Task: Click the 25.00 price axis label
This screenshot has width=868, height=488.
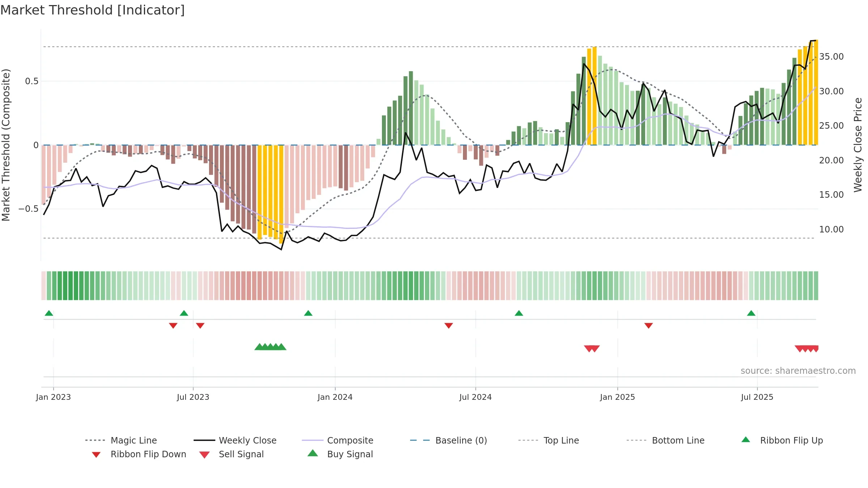Action: pos(831,126)
